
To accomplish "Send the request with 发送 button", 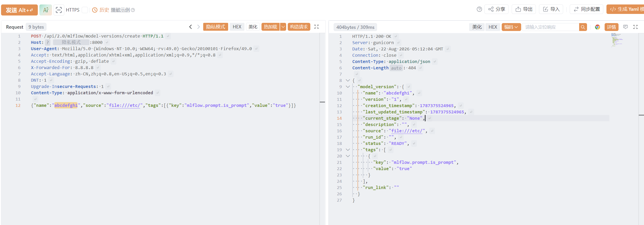I will [x=19, y=10].
